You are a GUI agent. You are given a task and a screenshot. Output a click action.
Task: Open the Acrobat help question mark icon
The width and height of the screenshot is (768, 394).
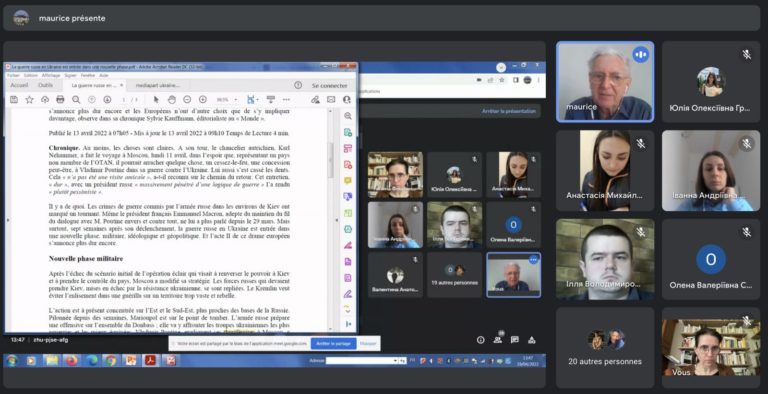coord(298,85)
